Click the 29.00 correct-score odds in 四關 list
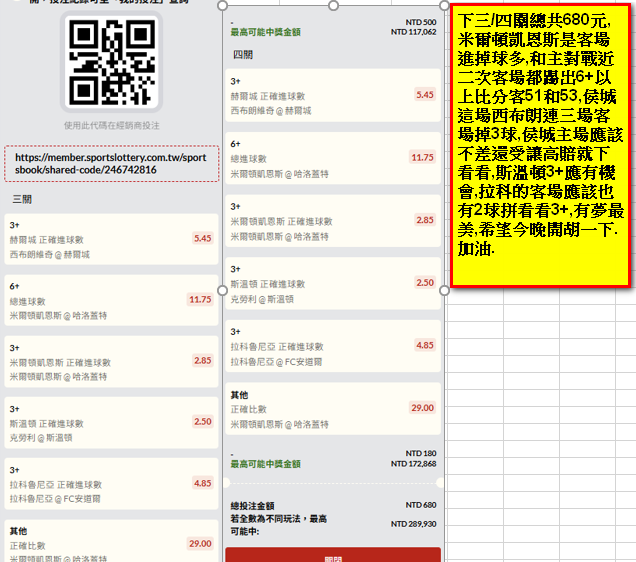Viewport: 636px width, 562px height. 422,407
